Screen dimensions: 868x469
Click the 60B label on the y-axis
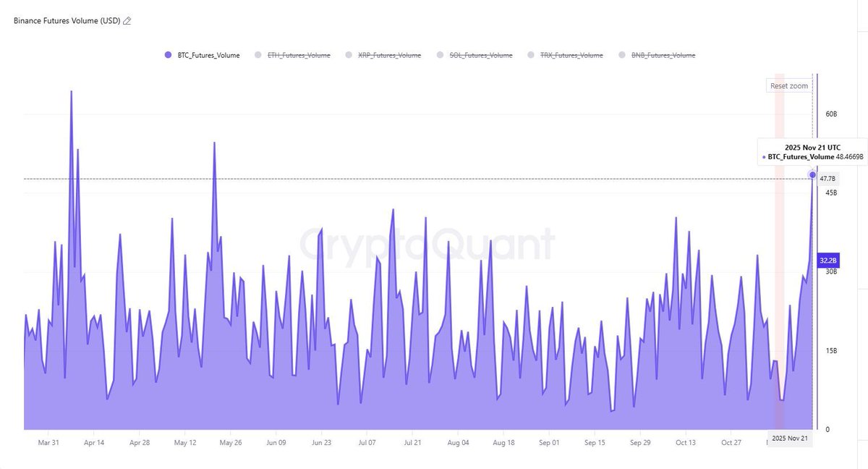point(830,114)
